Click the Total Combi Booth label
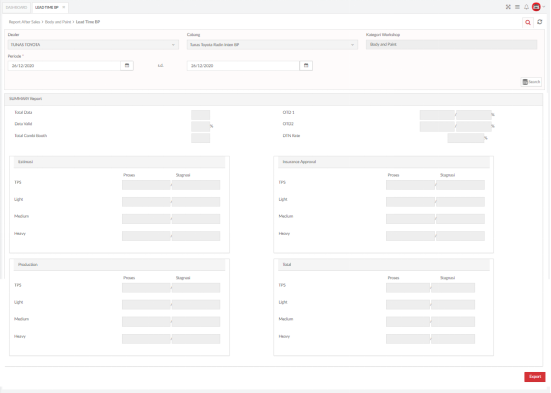Screen dimensions: 551x393 point(31,136)
